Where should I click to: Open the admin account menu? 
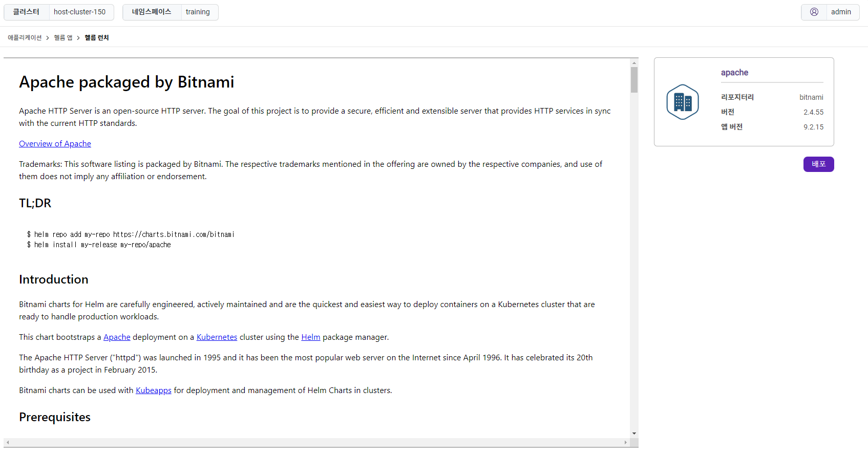[x=830, y=12]
